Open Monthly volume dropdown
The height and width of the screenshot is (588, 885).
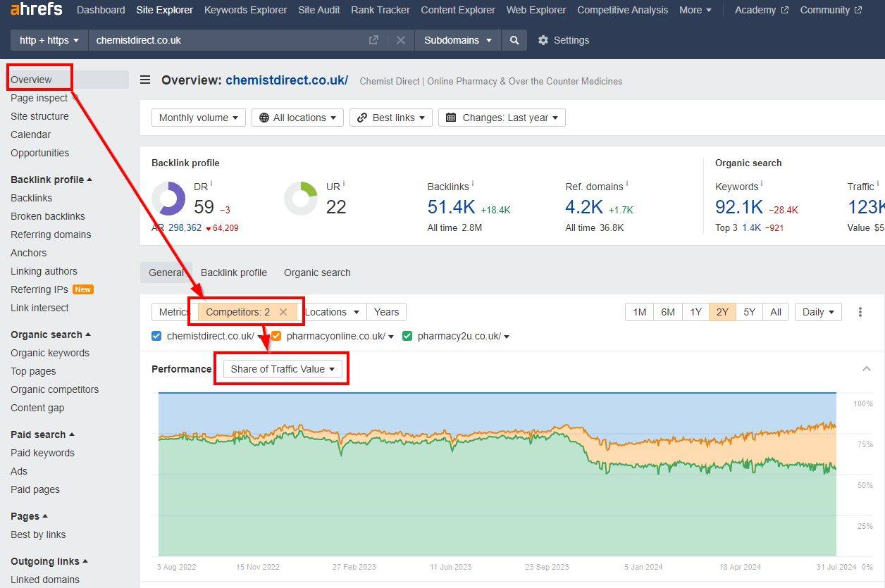199,118
